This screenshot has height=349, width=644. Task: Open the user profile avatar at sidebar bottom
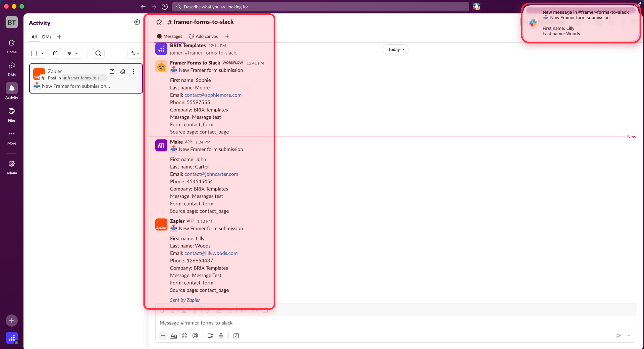point(12,338)
